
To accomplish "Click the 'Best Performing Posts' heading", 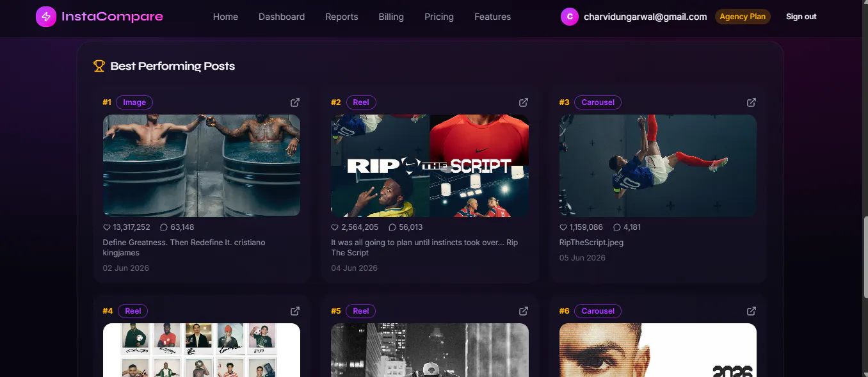I will click(x=173, y=66).
